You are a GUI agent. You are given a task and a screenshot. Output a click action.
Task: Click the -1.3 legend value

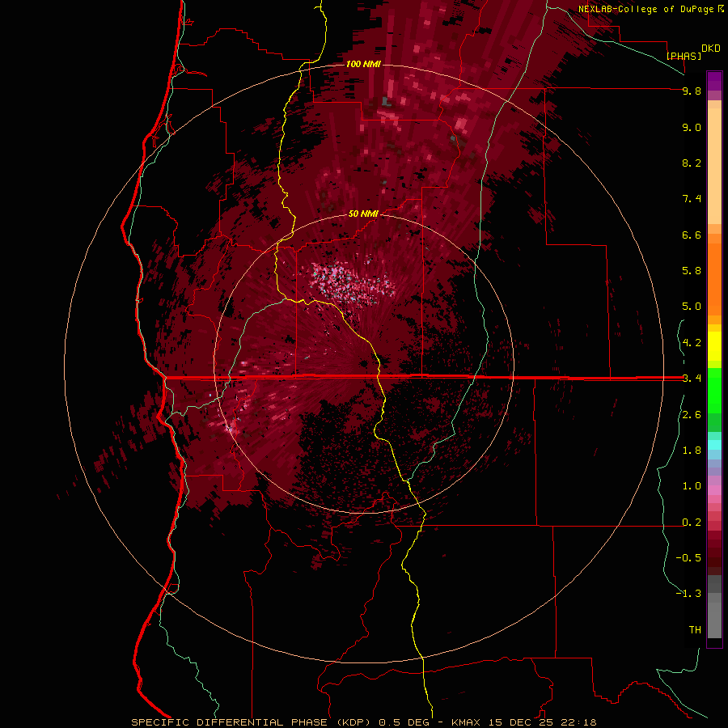pyautogui.click(x=688, y=594)
